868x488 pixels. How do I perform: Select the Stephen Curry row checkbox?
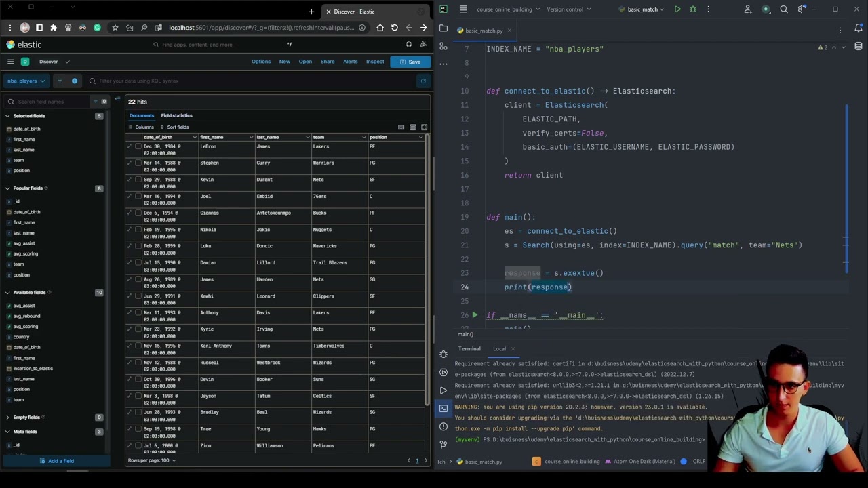click(x=138, y=163)
